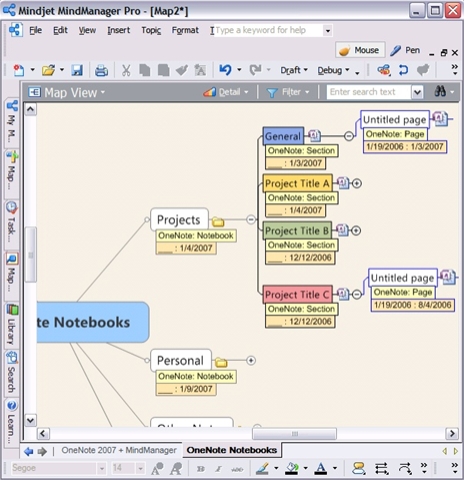Open the Insert menu
The width and height of the screenshot is (464, 480).
119,30
